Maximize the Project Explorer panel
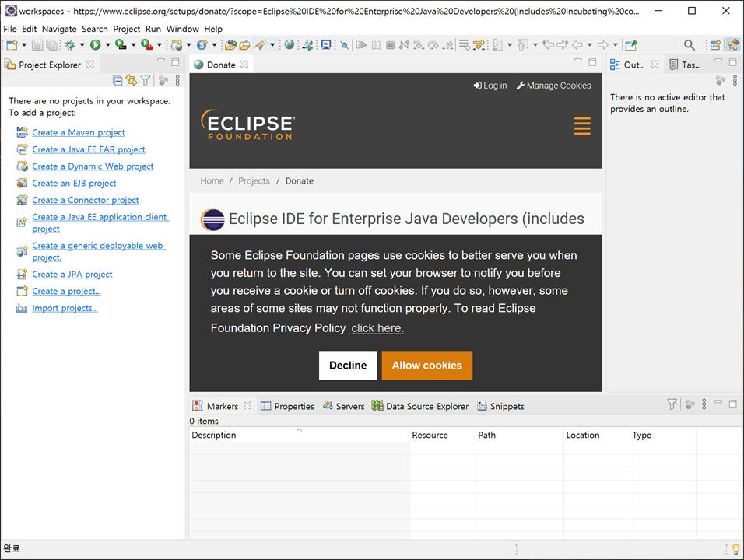Image resolution: width=744 pixels, height=560 pixels. [x=175, y=62]
